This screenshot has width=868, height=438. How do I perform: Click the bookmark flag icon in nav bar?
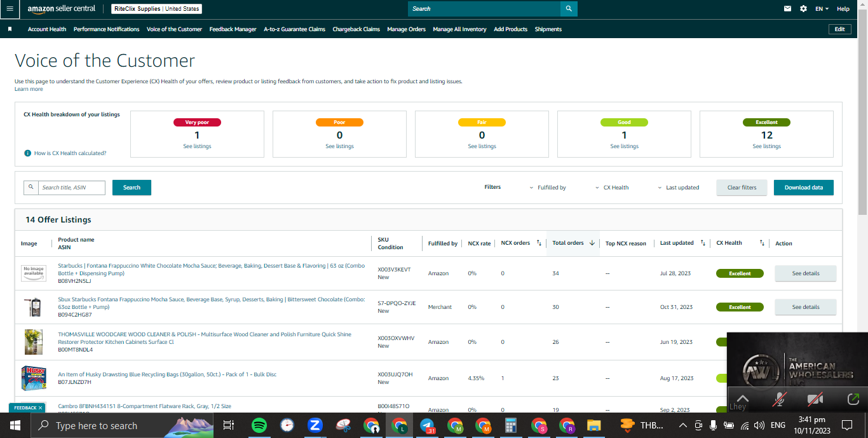pyautogui.click(x=10, y=29)
